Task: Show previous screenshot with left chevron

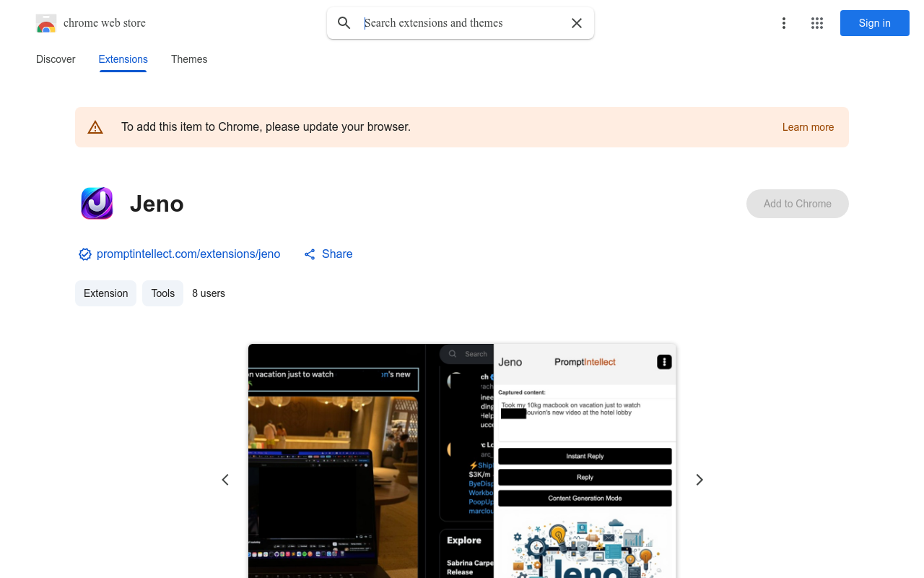Action: click(225, 480)
